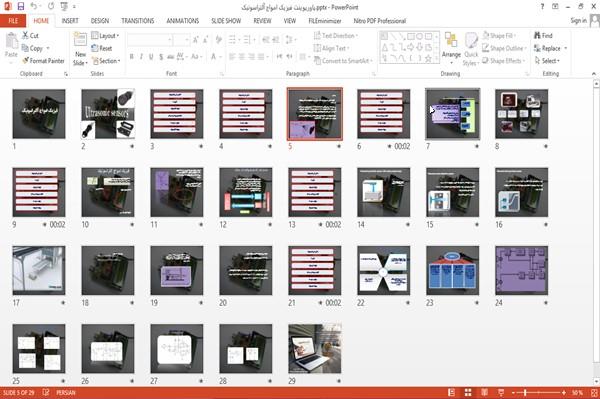Click the zoom slider handle
The image size is (600, 399).
(x=525, y=392)
